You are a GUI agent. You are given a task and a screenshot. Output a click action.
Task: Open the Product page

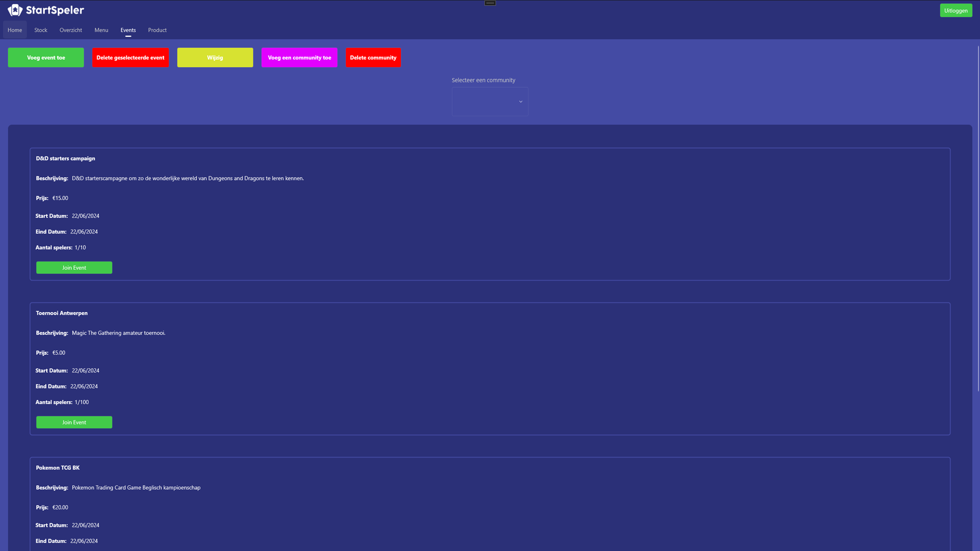(x=157, y=30)
